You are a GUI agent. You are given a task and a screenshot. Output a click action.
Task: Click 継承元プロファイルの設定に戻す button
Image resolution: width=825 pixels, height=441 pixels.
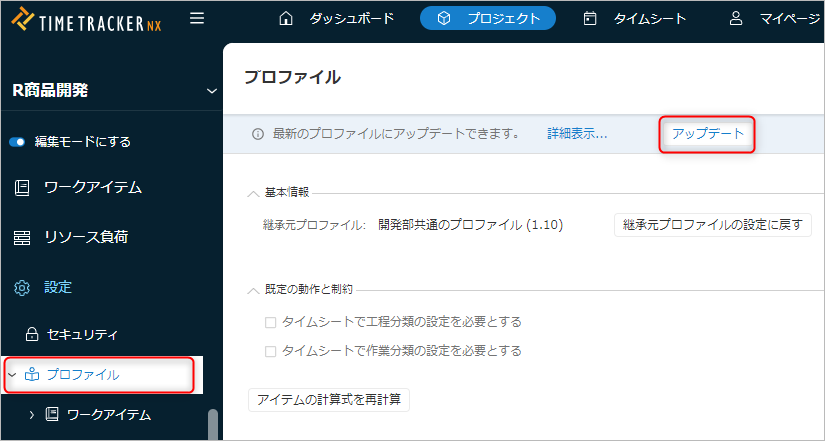(x=712, y=225)
